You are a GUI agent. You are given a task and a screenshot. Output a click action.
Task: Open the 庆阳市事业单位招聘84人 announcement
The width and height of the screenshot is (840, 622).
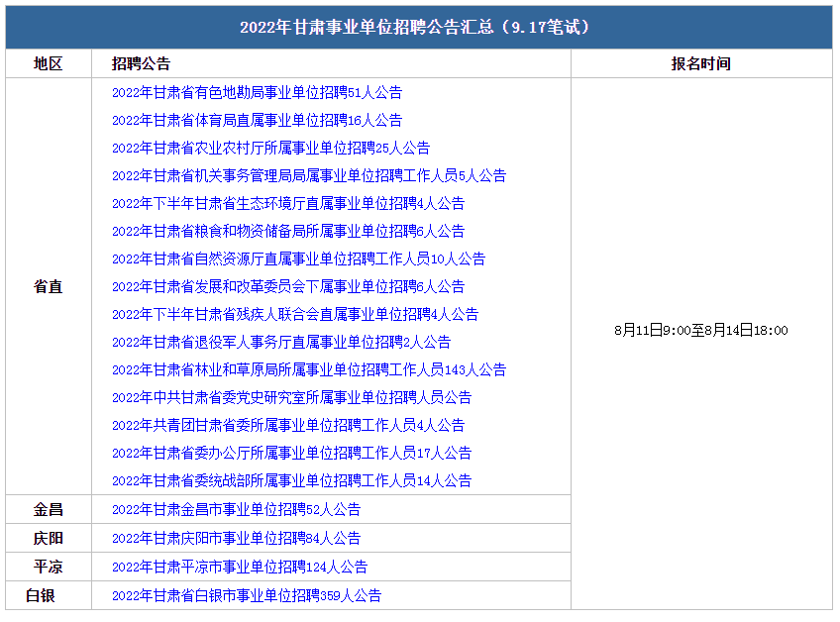point(236,539)
